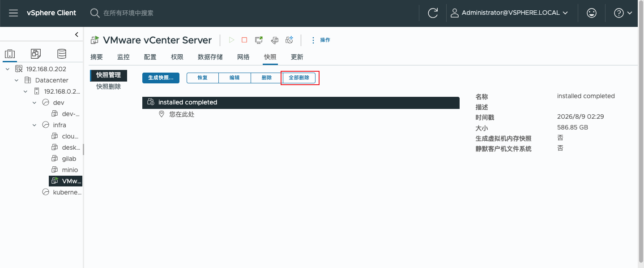Click the edit VM settings icon
This screenshot has height=268, width=644.
coord(275,40)
